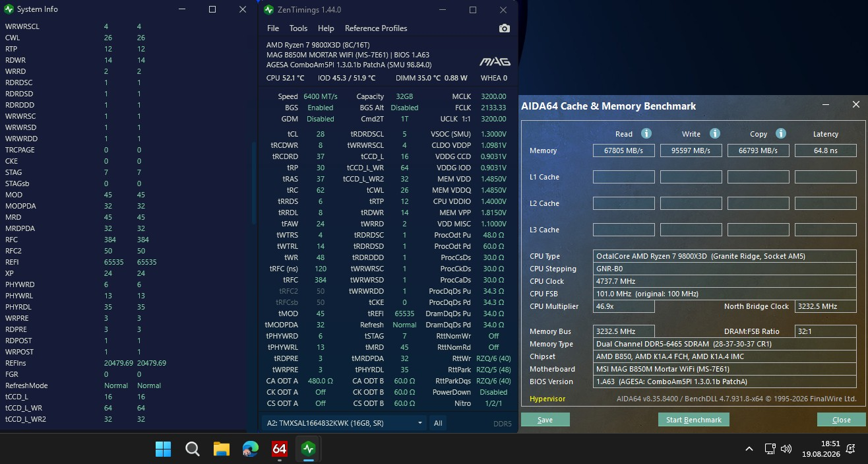Click the DDR5 label in ZenTimings footer

point(502,423)
